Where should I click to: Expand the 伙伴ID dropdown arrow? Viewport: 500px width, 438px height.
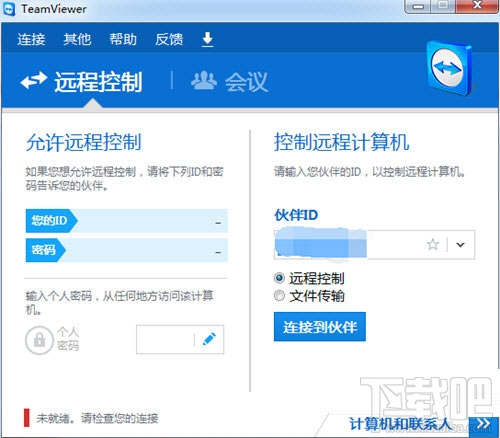[461, 245]
